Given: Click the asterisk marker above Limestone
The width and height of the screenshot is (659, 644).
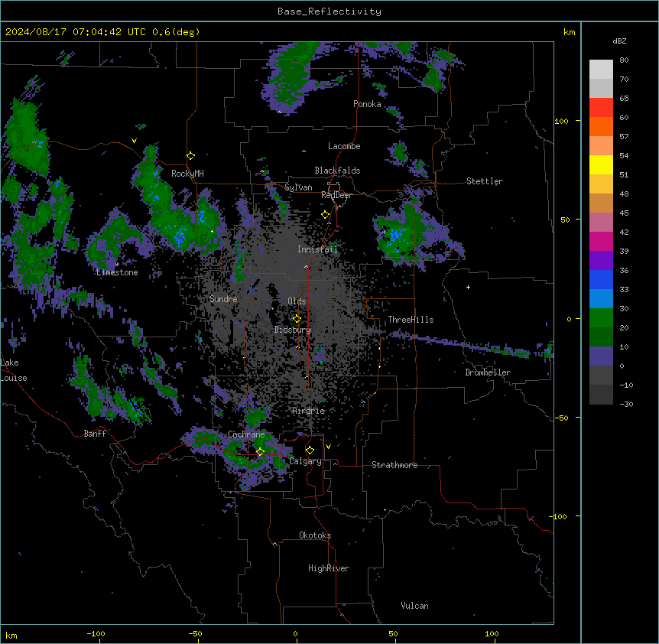Looking at the screenshot, I should [117, 265].
